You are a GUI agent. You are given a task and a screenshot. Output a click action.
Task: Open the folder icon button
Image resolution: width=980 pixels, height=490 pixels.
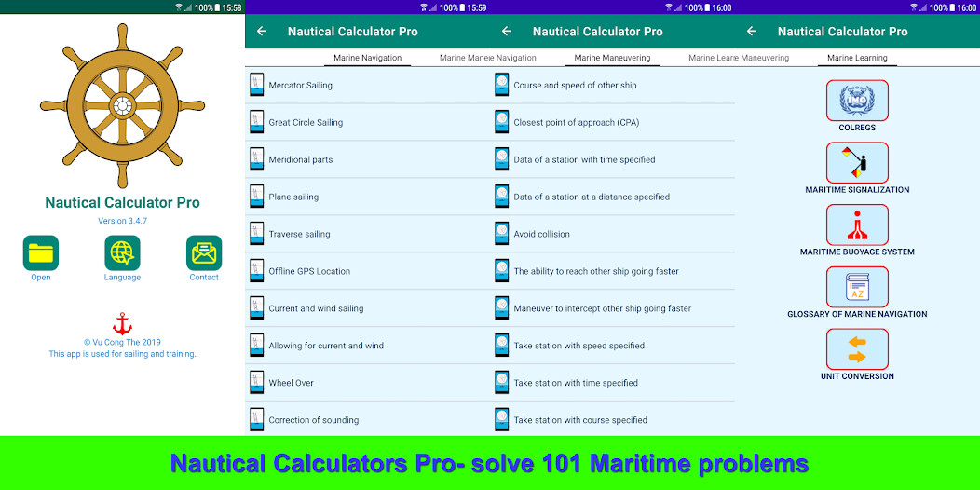pos(41,252)
